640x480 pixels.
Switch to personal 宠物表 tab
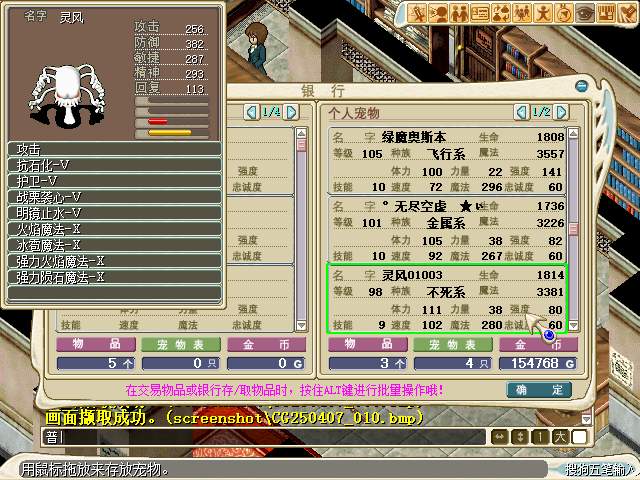(453, 345)
